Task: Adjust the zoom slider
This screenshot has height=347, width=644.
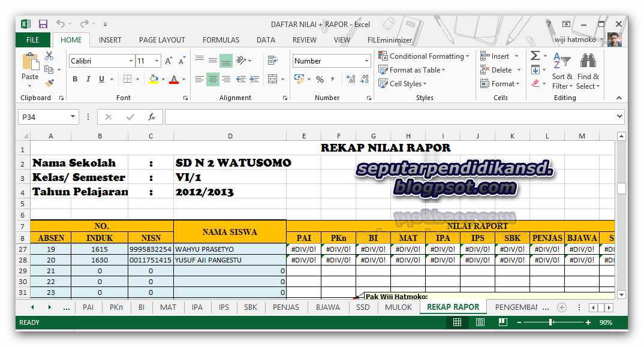Action: [x=551, y=322]
